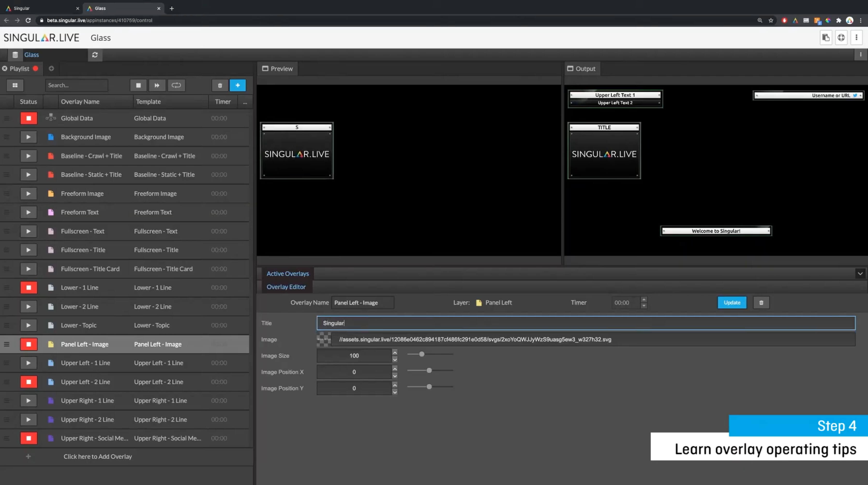Stop the Upper Left - 2 Line overlay
This screenshot has height=485, width=868.
[29, 382]
